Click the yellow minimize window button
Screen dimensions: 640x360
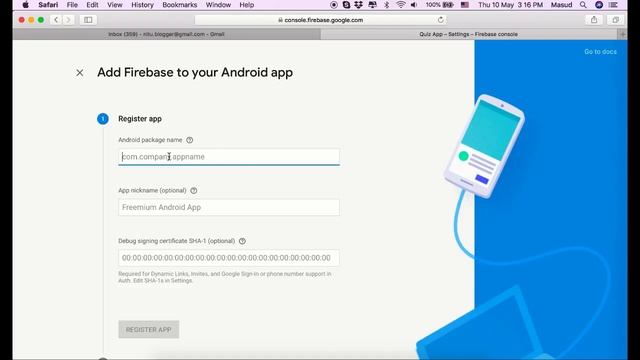point(31,20)
